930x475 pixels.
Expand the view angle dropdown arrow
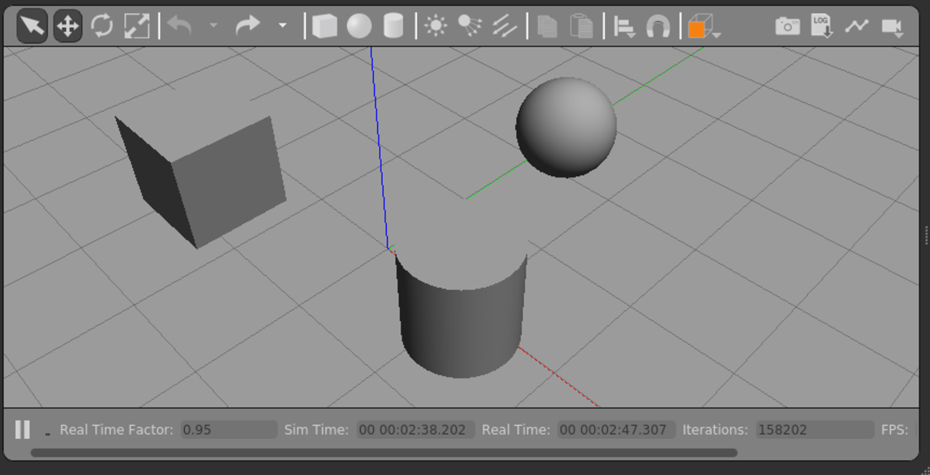716,36
